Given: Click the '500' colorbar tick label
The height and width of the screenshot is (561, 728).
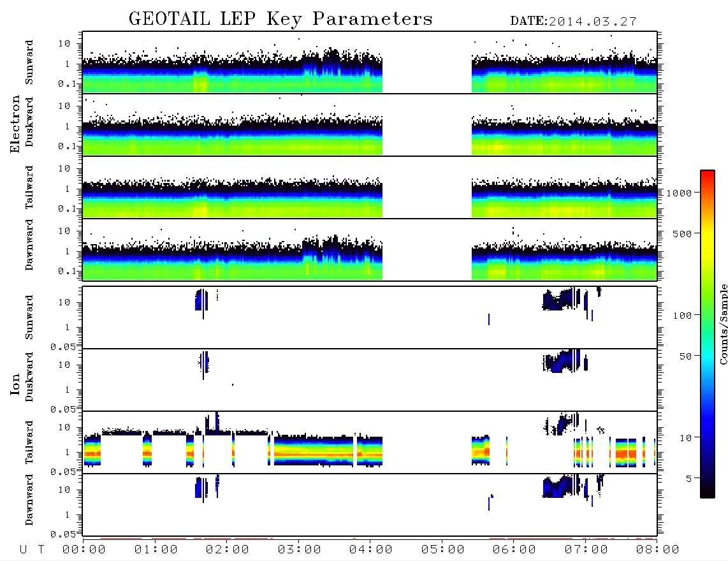Looking at the screenshot, I should pos(683,234).
